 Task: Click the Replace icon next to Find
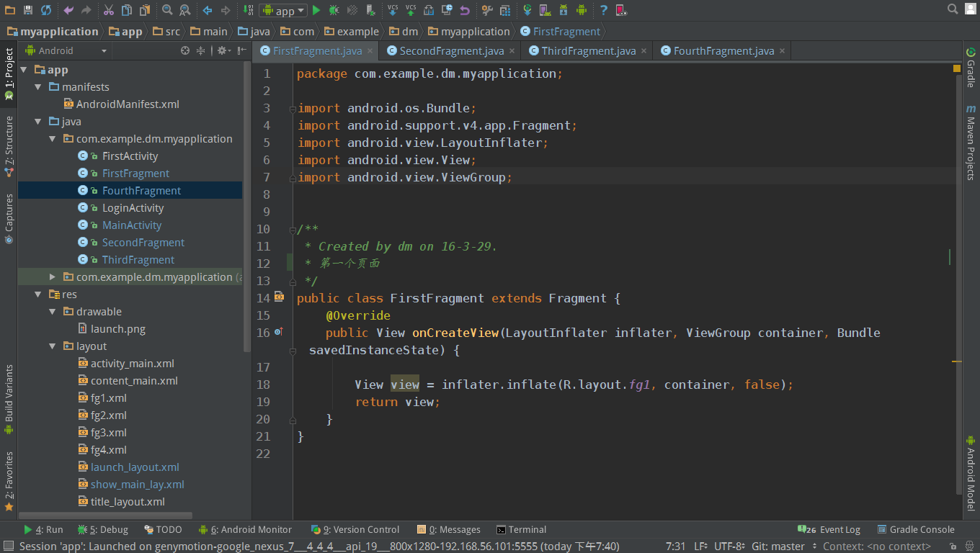point(185,10)
